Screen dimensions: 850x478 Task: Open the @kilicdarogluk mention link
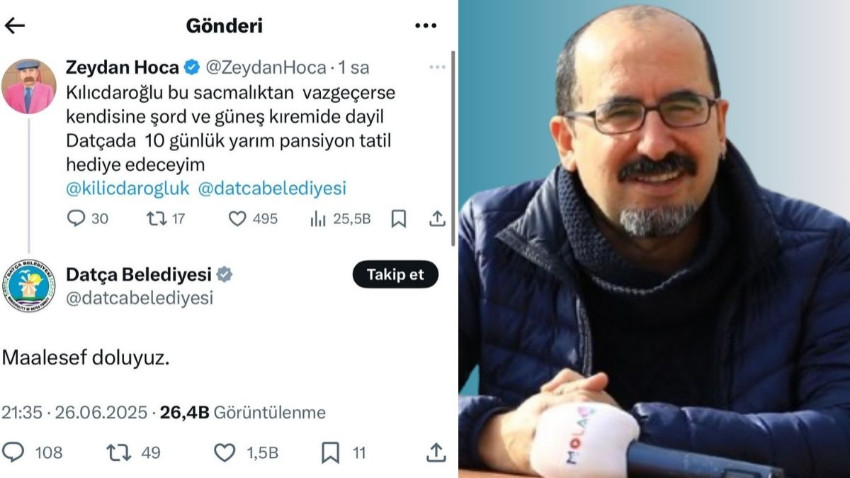click(x=127, y=189)
